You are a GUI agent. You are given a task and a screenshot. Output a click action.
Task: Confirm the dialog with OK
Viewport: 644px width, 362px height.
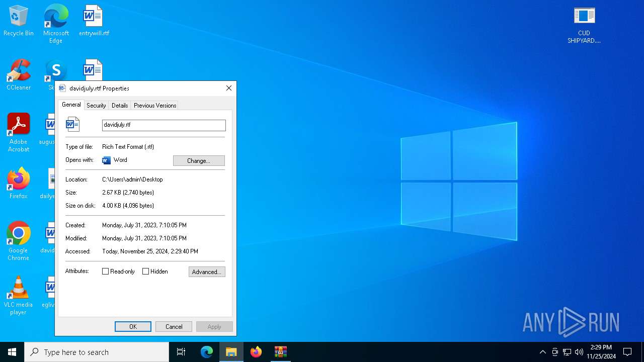133,326
